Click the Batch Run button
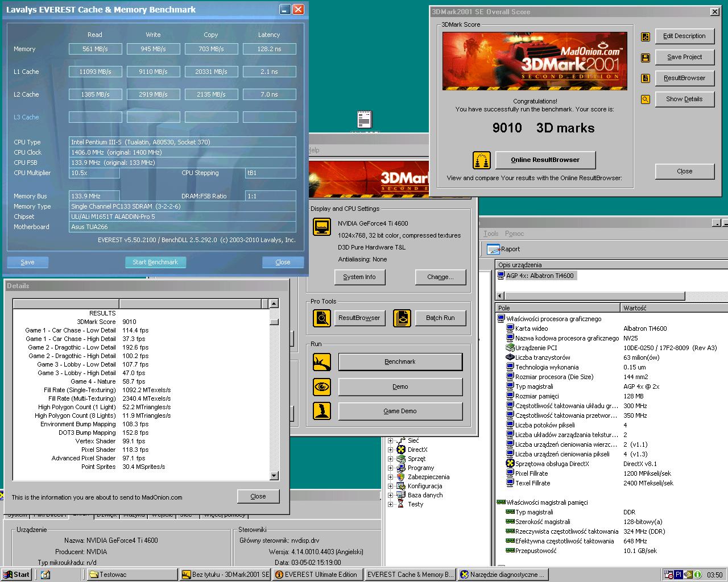The width and height of the screenshot is (728, 582). [440, 318]
